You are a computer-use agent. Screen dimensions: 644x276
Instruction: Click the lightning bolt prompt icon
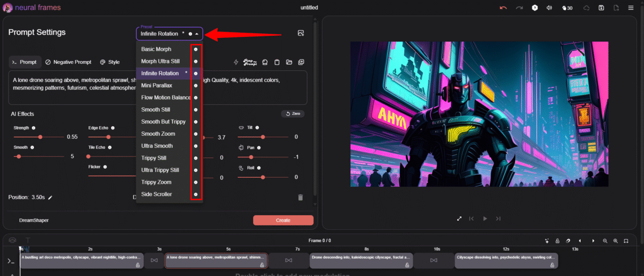tap(236, 62)
